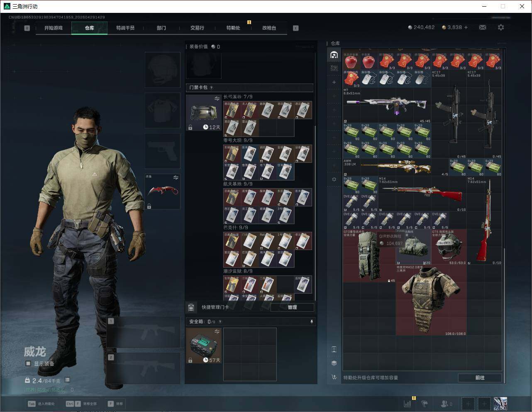This screenshot has height=412, width=532.
Task: Click the 管理 button for access cards
Action: (x=292, y=307)
